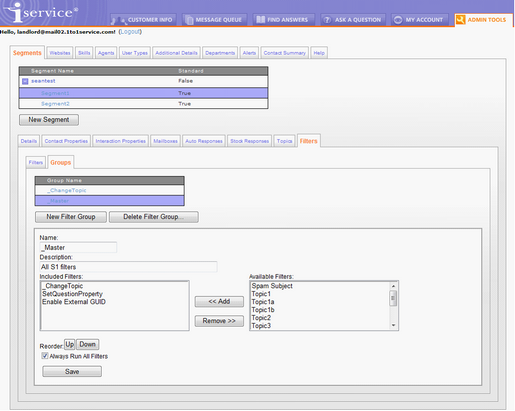The image size is (515, 411).
Task: Collapse the seantest segment tree node
Action: point(25,81)
